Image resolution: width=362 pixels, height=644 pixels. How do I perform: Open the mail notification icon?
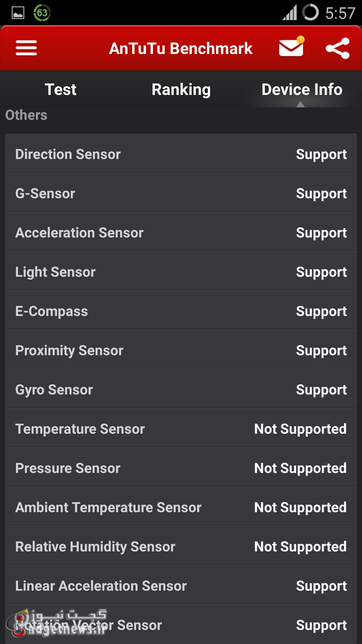click(291, 47)
